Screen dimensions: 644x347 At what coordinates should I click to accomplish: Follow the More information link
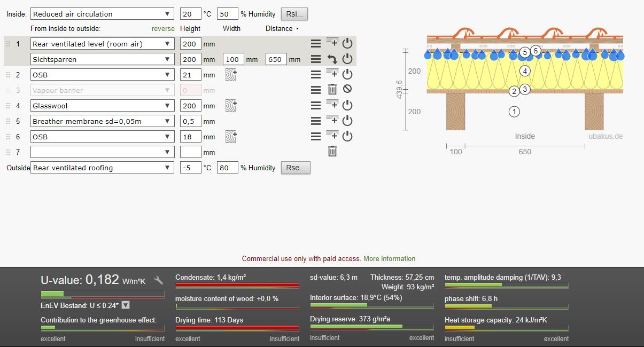coord(389,259)
